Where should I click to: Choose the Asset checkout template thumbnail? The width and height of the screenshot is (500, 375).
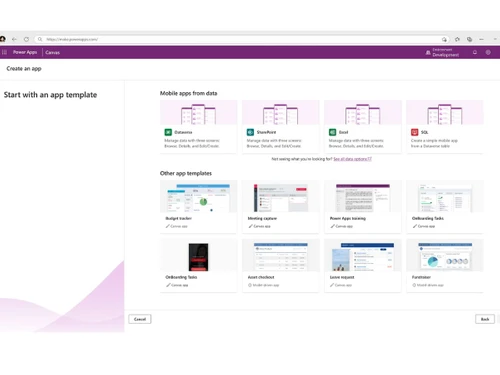(x=281, y=256)
